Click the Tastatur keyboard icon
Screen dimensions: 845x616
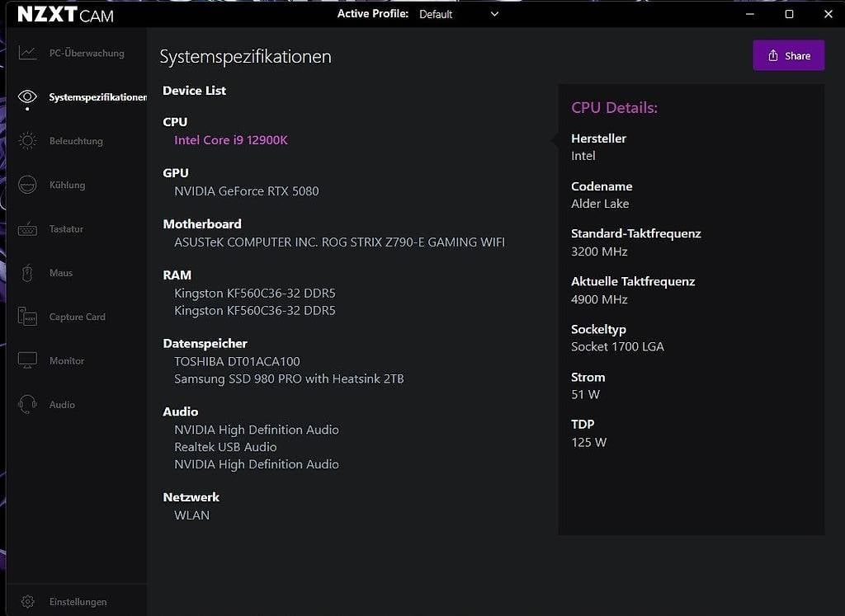[x=27, y=229]
